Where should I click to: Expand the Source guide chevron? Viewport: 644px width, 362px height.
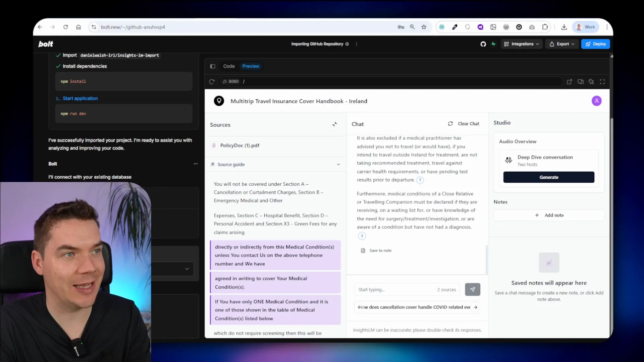pyautogui.click(x=338, y=165)
